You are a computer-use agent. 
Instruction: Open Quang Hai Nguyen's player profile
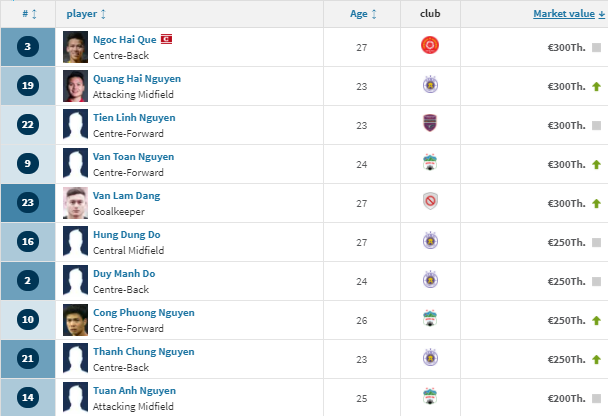[134, 78]
